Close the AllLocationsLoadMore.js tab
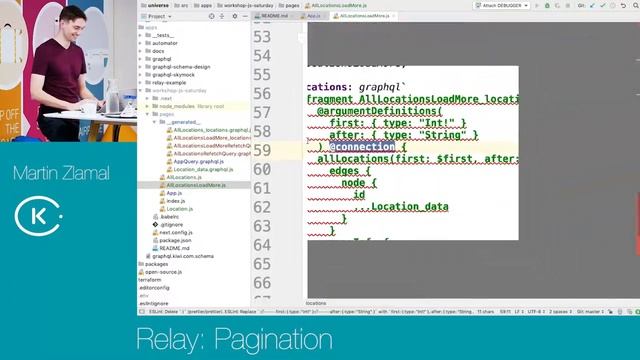The height and width of the screenshot is (360, 640). [394, 16]
